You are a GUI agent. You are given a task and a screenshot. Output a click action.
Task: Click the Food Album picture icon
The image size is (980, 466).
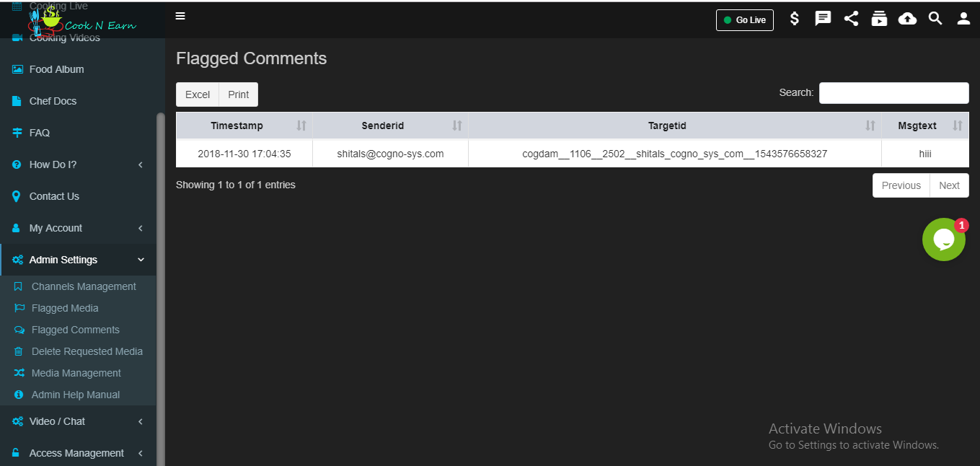click(x=17, y=69)
